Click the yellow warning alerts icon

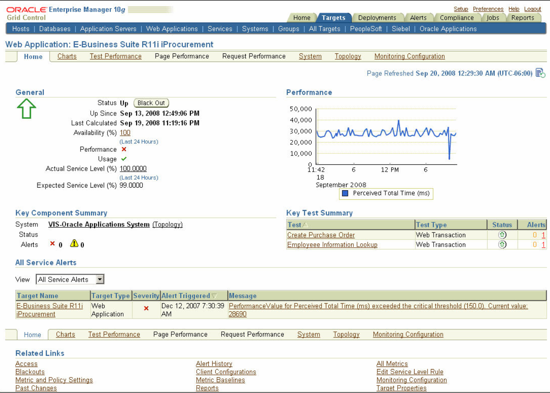pyautogui.click(x=74, y=243)
